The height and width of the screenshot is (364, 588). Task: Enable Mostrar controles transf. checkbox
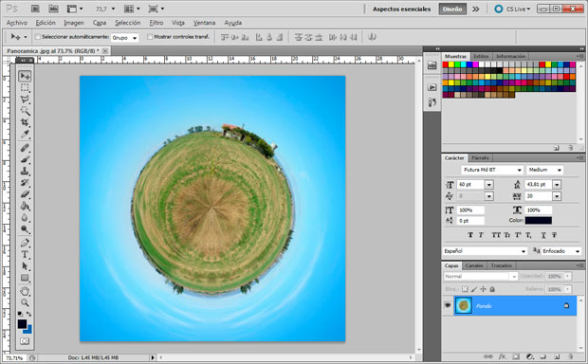click(150, 37)
